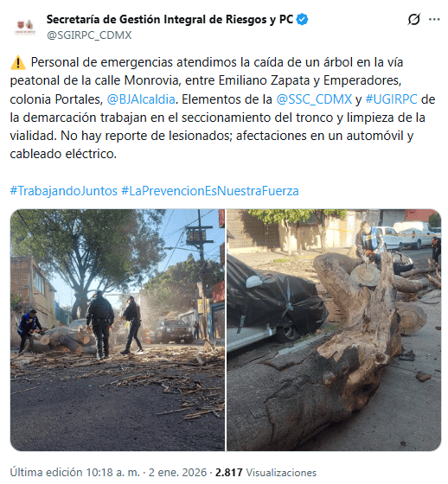The image size is (448, 484).
Task: Click the Secretaría de Gestión Integral display name
Action: point(170,19)
